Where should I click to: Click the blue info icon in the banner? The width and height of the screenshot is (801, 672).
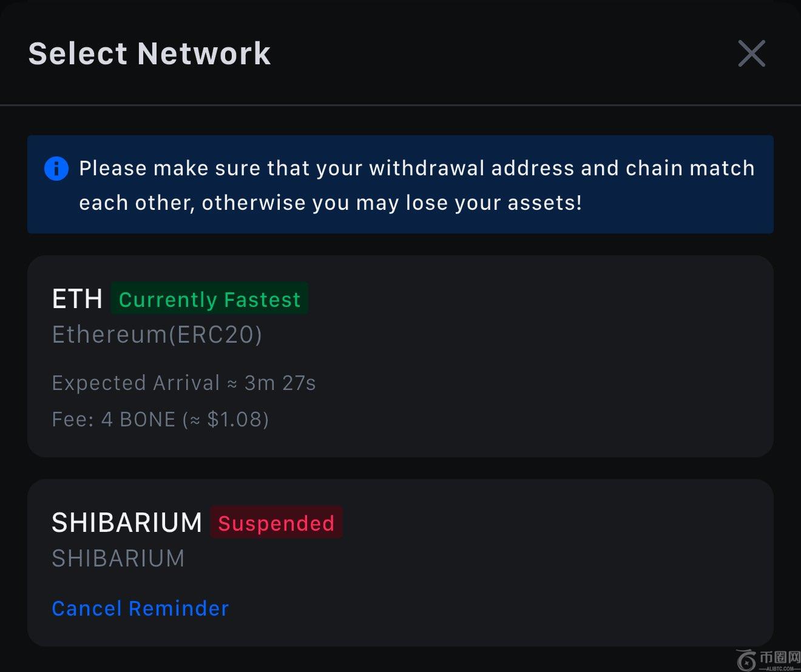coord(56,168)
